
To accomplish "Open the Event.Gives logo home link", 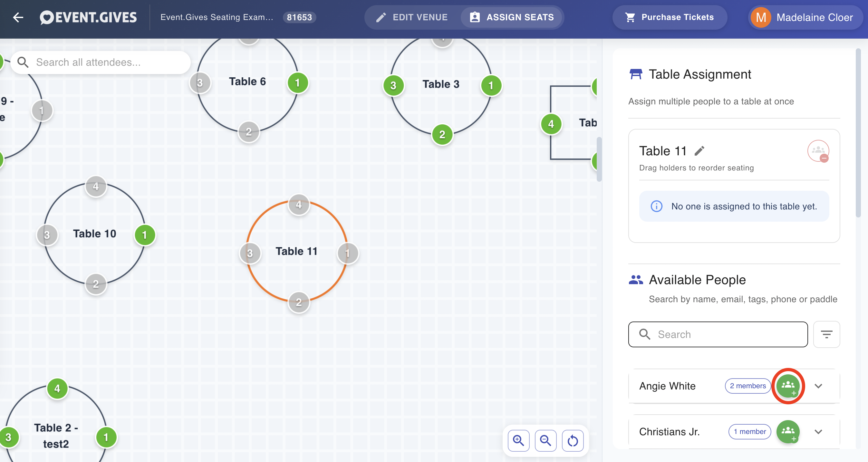I will click(88, 17).
